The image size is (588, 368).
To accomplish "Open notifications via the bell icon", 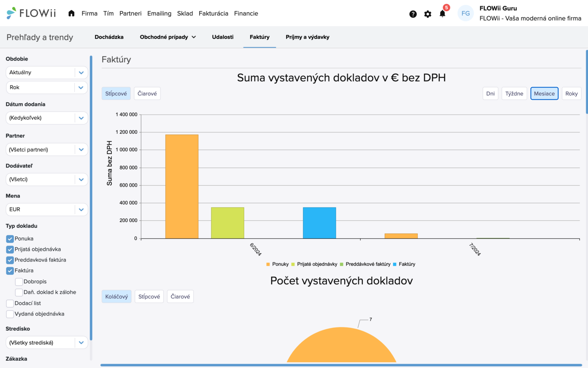I will coord(442,13).
